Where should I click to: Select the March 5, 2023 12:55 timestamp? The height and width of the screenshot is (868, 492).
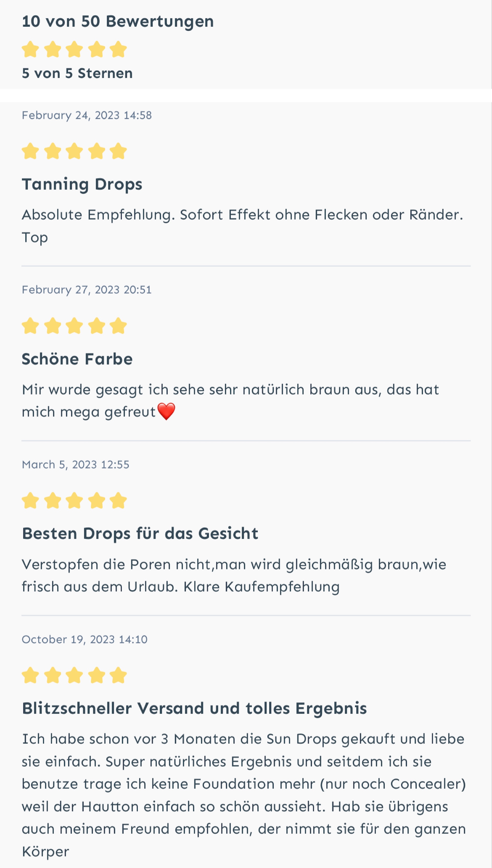[x=75, y=465]
